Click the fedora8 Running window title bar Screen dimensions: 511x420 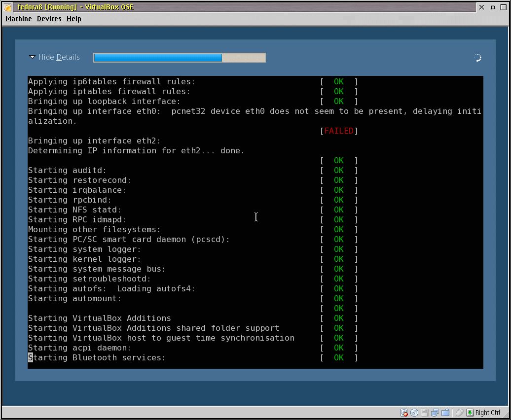point(245,7)
